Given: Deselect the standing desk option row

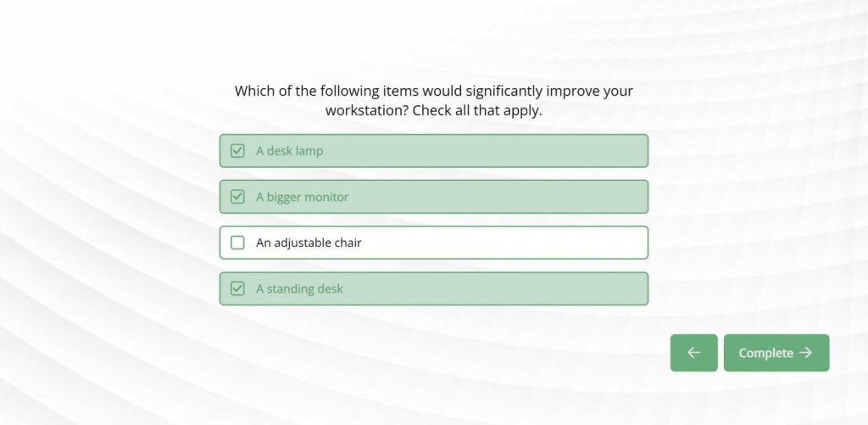Looking at the screenshot, I should [433, 288].
